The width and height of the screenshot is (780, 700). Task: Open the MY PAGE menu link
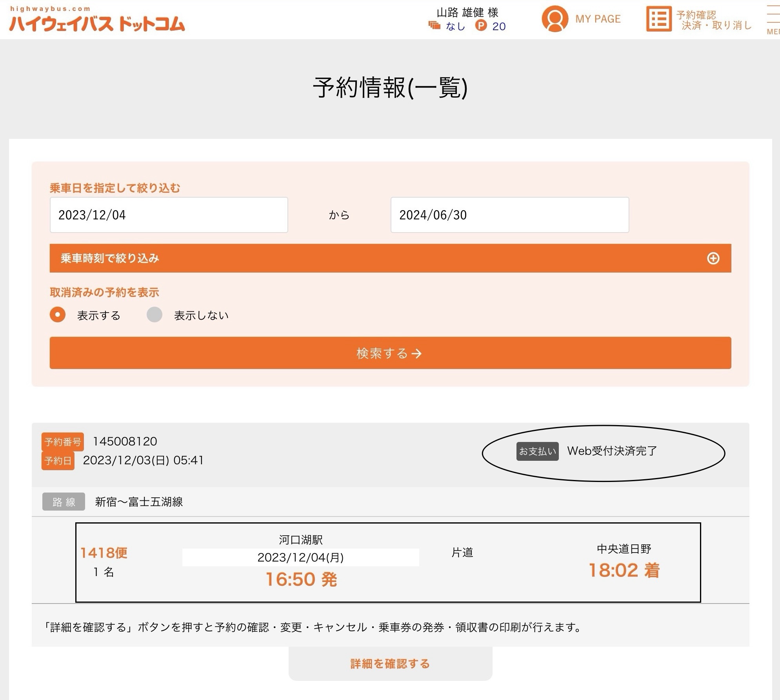point(598,19)
